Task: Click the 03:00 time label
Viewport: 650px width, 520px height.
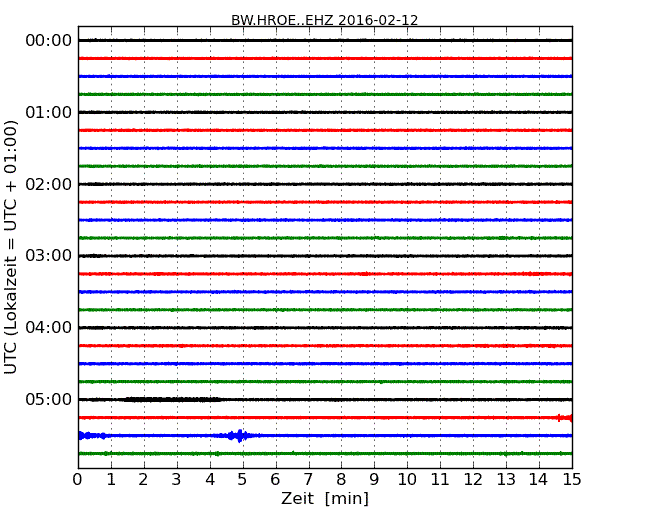Action: tap(49, 256)
